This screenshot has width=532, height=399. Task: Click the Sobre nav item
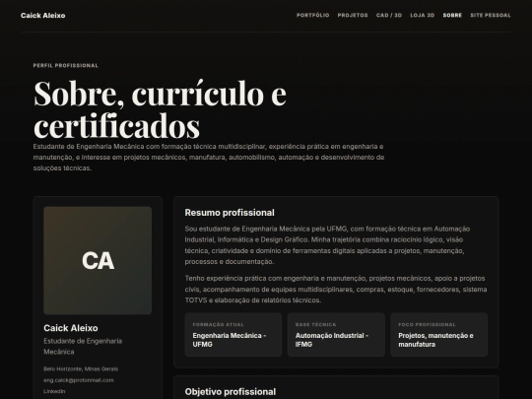coord(452,15)
